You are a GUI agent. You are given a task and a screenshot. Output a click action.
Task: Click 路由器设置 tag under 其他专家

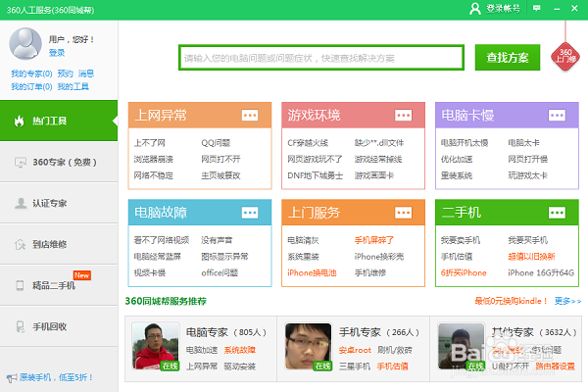coord(555,367)
